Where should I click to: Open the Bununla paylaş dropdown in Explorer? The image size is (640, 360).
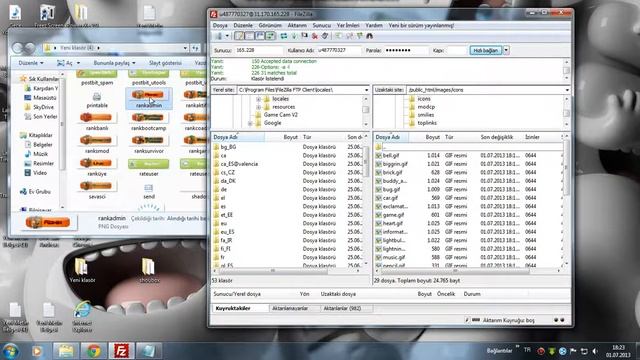click(x=114, y=63)
